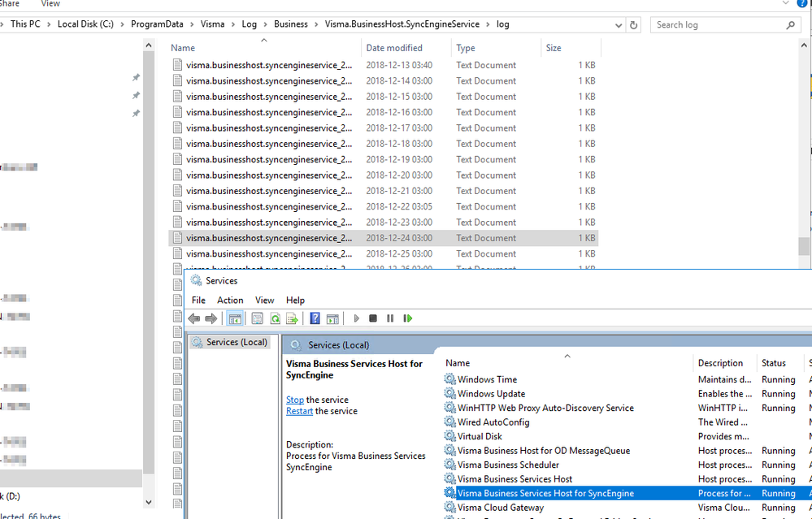Click the Restart Service green icon
The image size is (812, 519).
[x=407, y=318]
